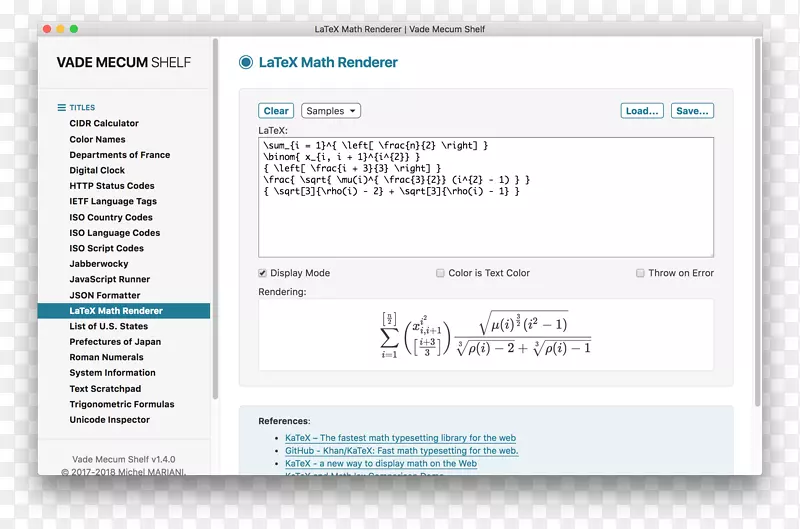The width and height of the screenshot is (800, 529).
Task: Open the Samples dropdown
Action: tap(330, 111)
